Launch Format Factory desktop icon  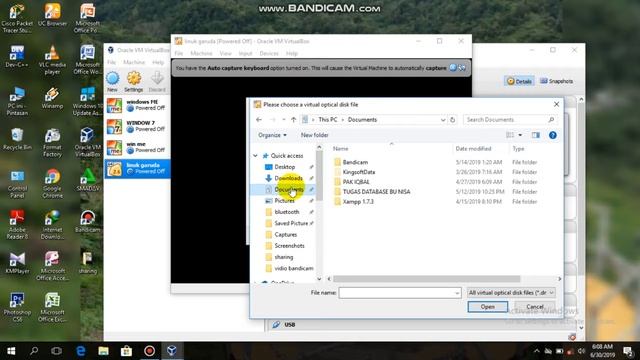(52, 142)
